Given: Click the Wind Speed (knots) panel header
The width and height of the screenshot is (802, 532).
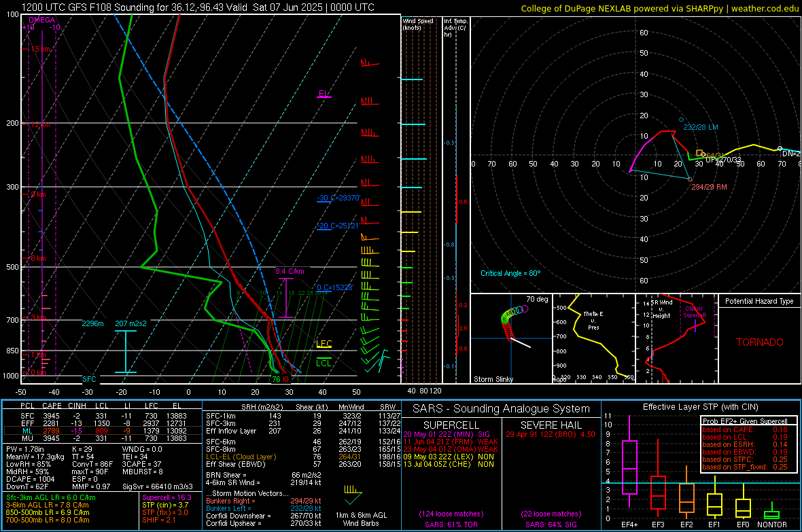Looking at the screenshot, I should pyautogui.click(x=418, y=24).
